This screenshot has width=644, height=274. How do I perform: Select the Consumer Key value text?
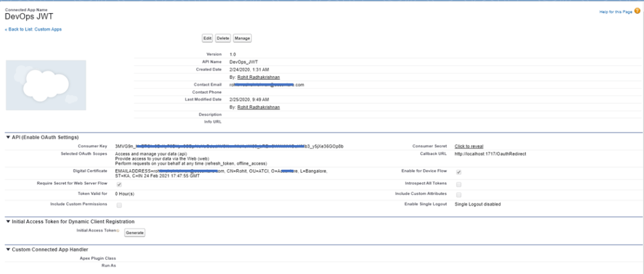[229, 146]
